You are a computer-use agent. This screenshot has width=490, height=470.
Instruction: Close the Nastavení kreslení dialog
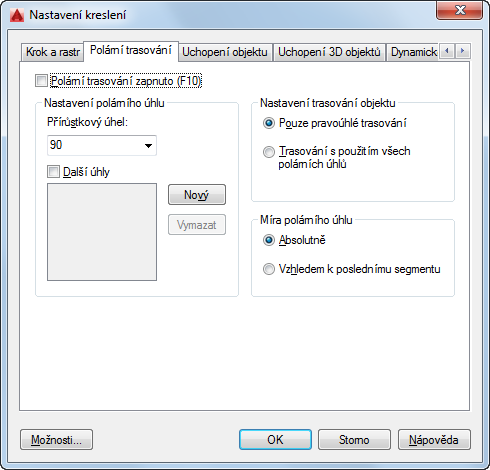click(x=459, y=10)
